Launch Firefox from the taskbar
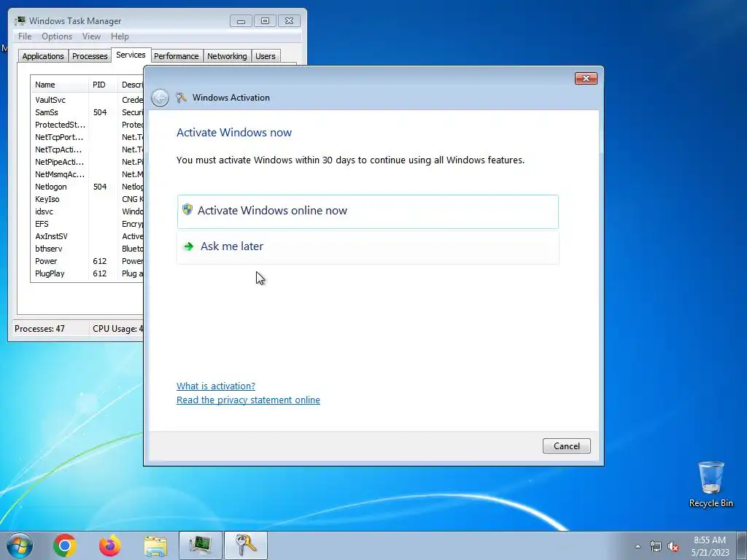The width and height of the screenshot is (747, 560). [110, 545]
